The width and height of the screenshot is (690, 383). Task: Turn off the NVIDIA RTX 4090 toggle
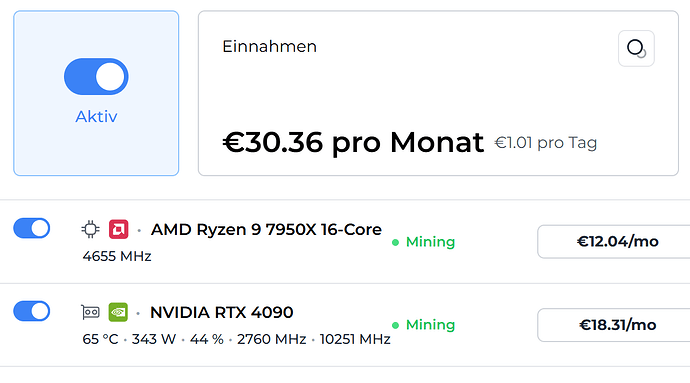tap(32, 311)
